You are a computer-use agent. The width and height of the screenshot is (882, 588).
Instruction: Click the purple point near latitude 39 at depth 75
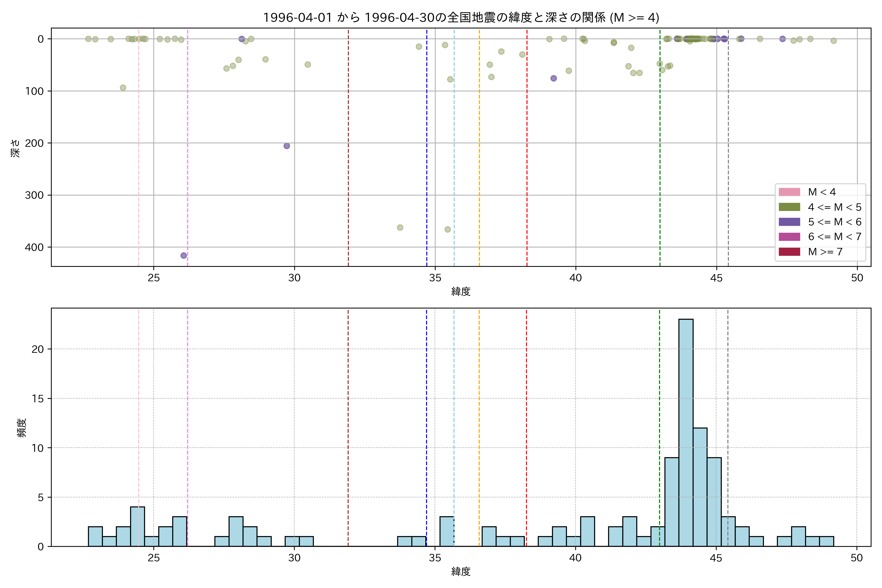(553, 78)
